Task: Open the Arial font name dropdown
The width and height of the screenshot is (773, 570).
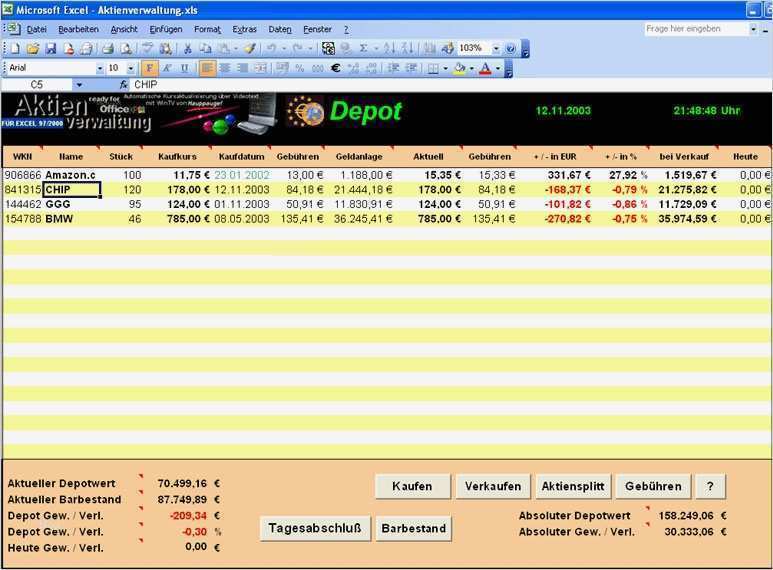Action: coord(100,68)
